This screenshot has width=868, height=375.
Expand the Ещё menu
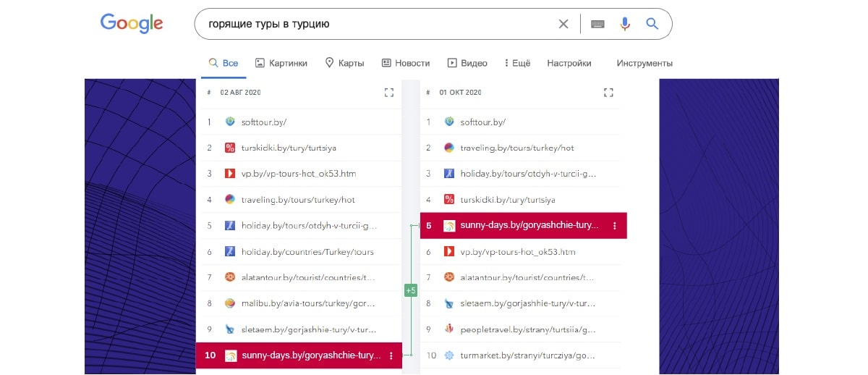pyautogui.click(x=518, y=63)
